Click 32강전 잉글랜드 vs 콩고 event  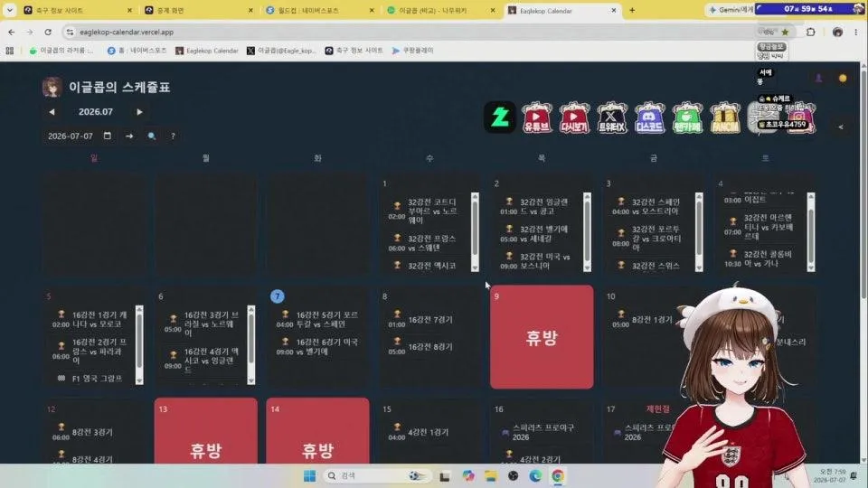point(536,206)
